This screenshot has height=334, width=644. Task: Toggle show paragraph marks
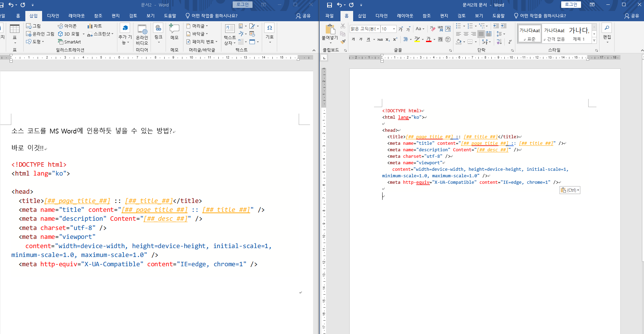click(x=510, y=42)
